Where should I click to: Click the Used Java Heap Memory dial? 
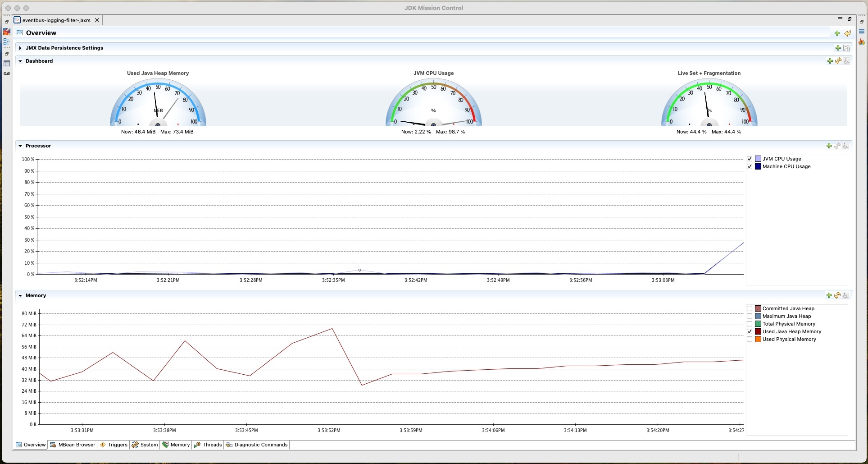coord(158,103)
